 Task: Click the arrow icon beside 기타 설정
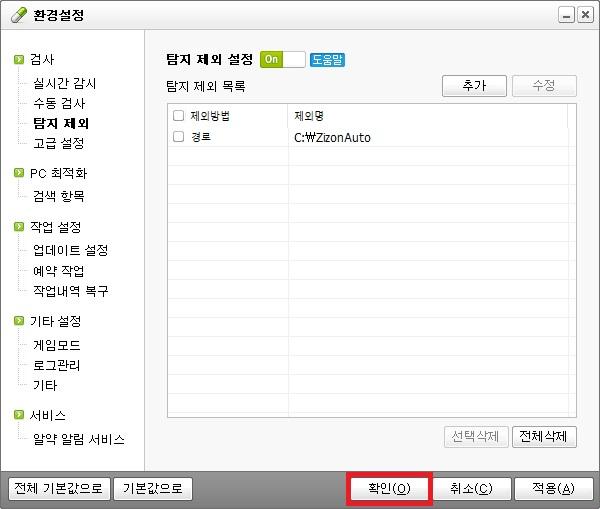19,321
